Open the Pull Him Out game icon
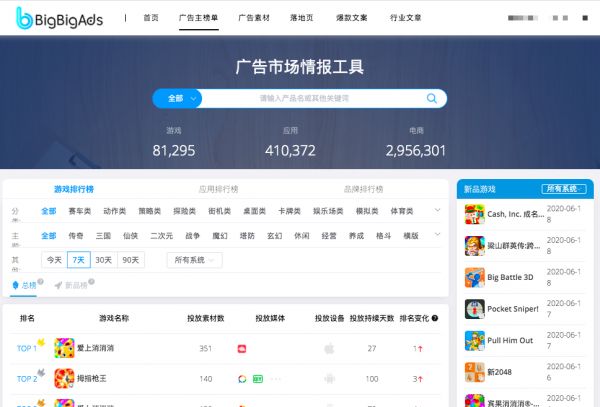Viewport: 600px width, 407px height. point(474,340)
